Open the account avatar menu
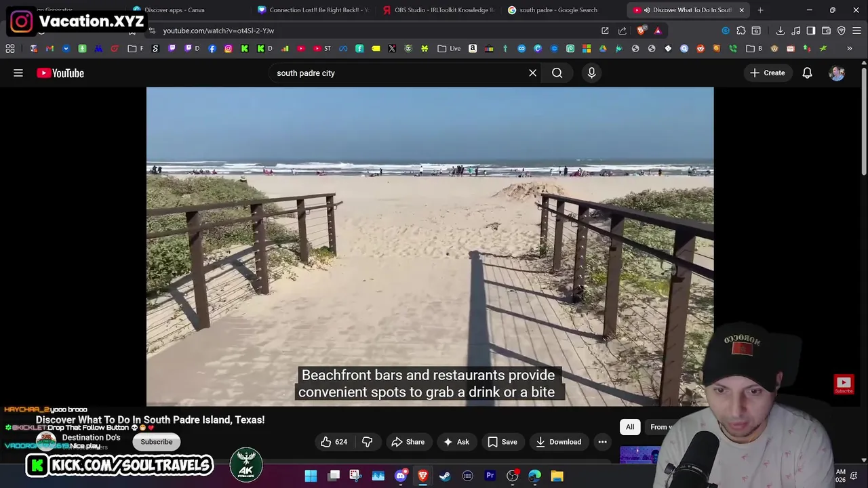Viewport: 868px width, 488px height. (x=837, y=73)
